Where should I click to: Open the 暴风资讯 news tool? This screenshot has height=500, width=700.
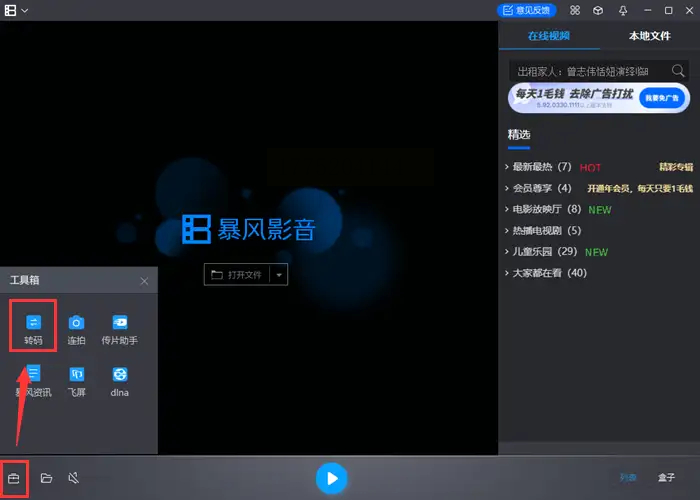(x=33, y=381)
